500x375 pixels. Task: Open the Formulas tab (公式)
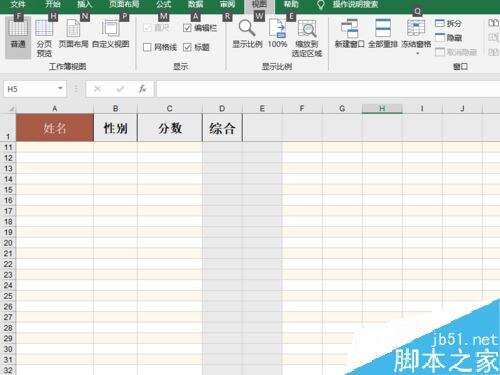pos(163,4)
